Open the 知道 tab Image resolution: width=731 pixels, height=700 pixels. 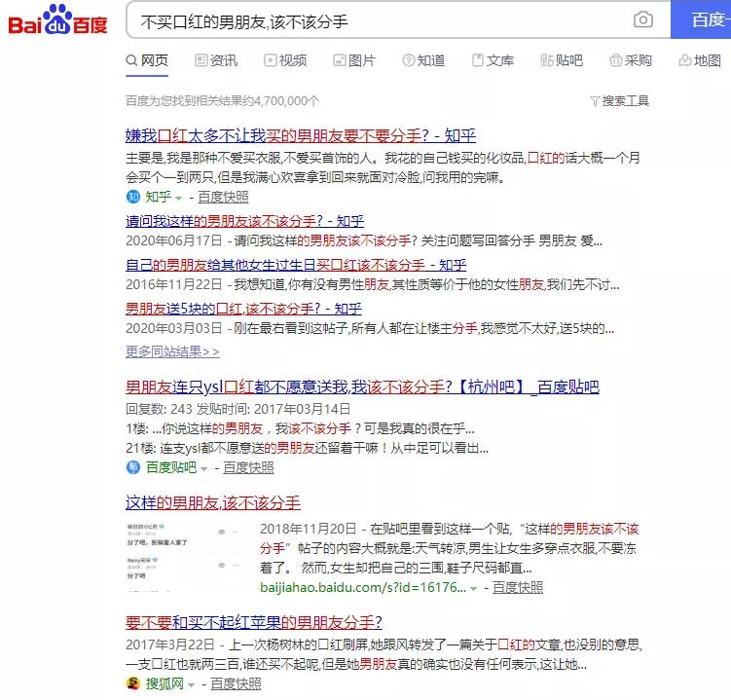[x=423, y=60]
